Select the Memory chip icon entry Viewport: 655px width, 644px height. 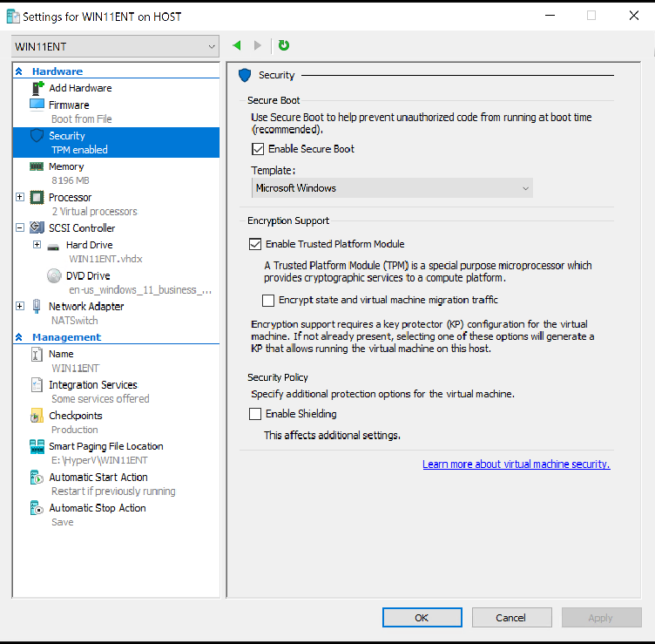click(x=37, y=166)
